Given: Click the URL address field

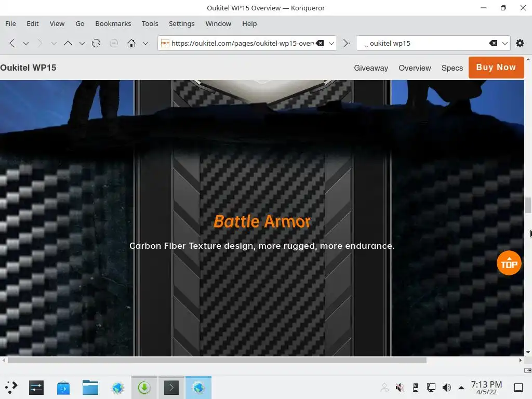Looking at the screenshot, I should pyautogui.click(x=242, y=43).
